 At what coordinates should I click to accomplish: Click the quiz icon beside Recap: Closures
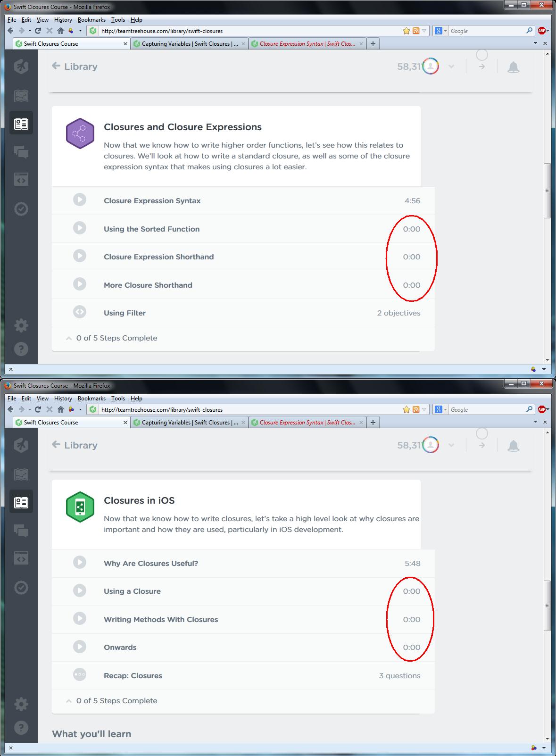(80, 675)
